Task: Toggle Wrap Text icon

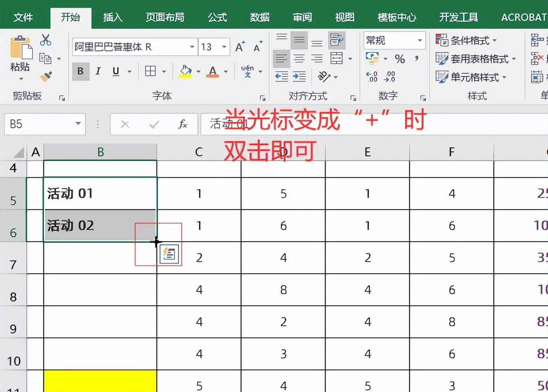Action: (337, 40)
